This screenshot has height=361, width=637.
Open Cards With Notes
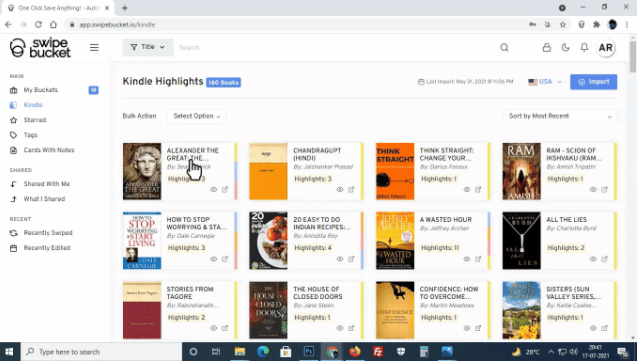click(49, 150)
